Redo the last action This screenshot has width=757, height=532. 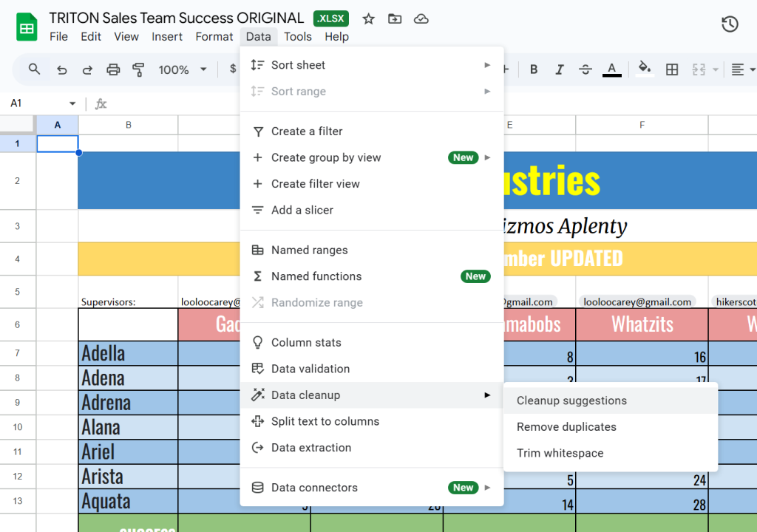click(87, 70)
